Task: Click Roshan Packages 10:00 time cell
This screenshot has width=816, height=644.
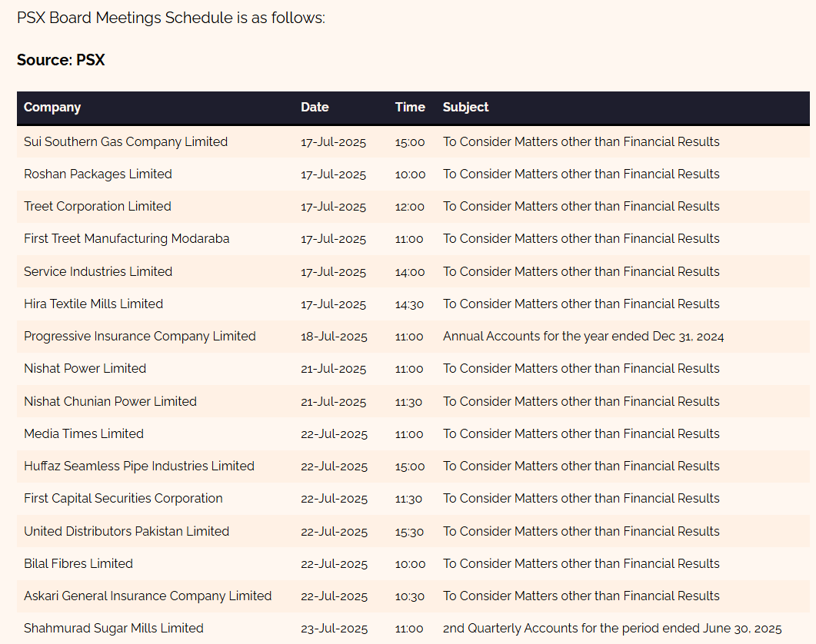Action: 410,174
